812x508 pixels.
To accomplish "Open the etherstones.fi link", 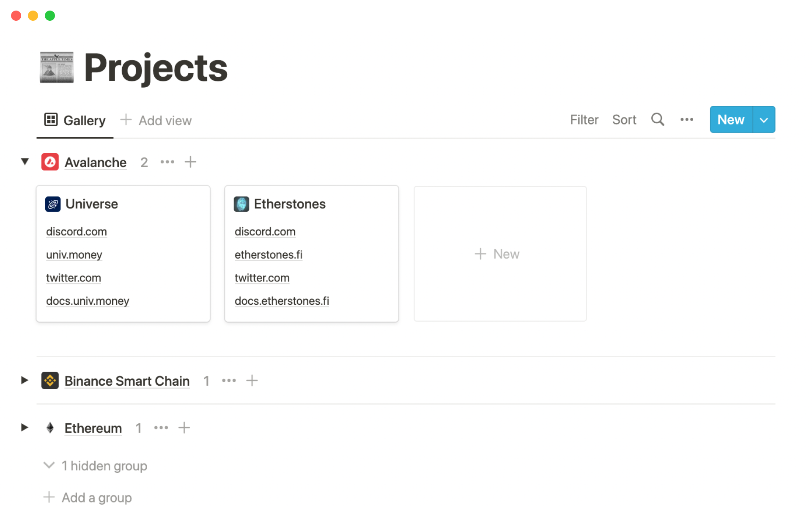I will click(x=268, y=255).
